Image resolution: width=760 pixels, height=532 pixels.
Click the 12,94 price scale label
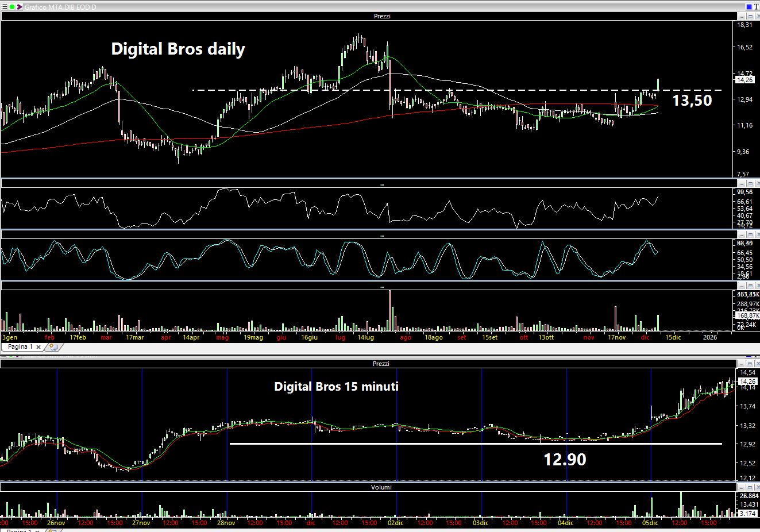pyautogui.click(x=746, y=99)
